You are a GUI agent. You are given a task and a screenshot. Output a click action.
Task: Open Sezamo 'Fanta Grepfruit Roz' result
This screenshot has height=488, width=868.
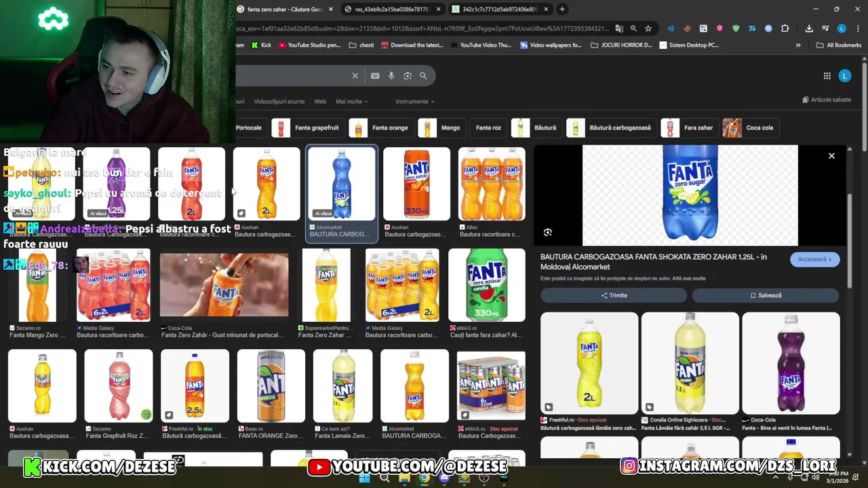pos(119,386)
